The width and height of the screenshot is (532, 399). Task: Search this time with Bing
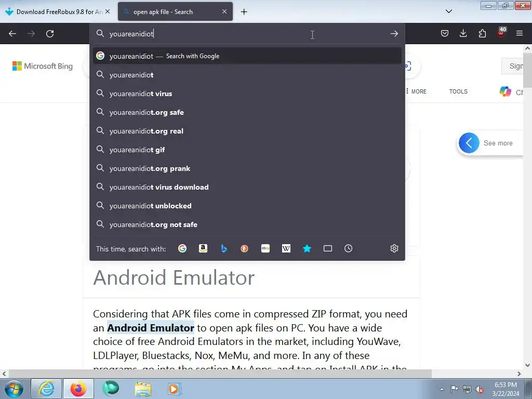point(224,249)
